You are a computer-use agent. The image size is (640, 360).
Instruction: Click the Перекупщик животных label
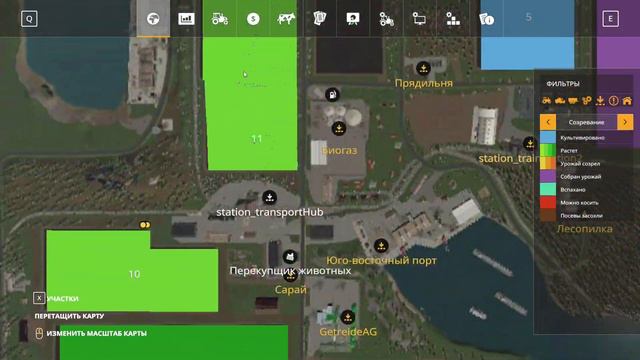click(x=290, y=271)
